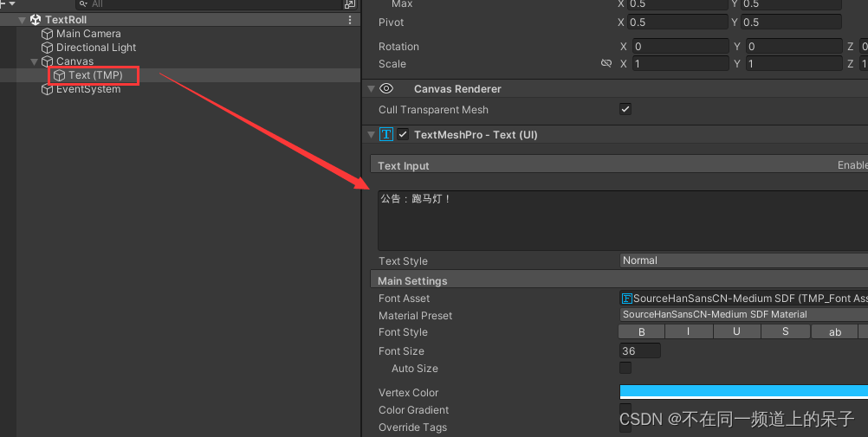Click the Vertex Color label
Screen dimensions: 868x437
(409, 392)
